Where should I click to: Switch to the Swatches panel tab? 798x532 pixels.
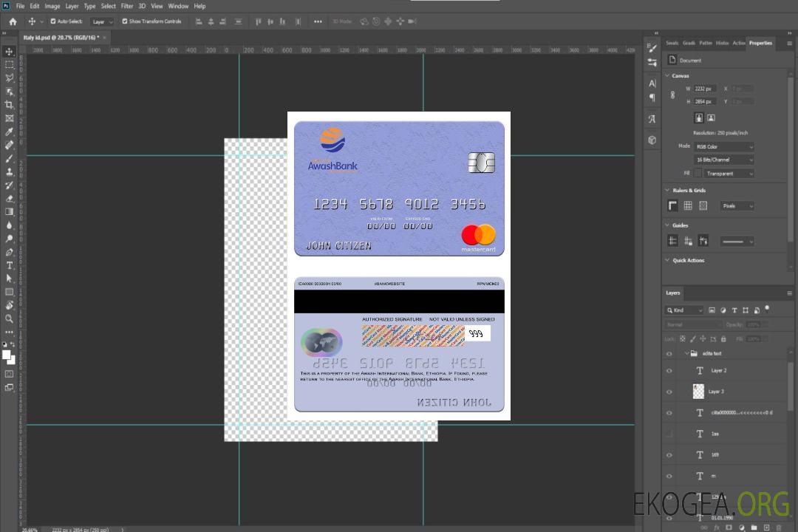pos(672,43)
